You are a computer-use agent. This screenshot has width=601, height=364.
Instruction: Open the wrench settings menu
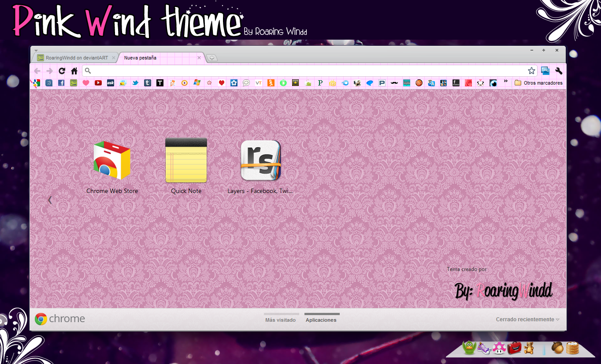[559, 71]
